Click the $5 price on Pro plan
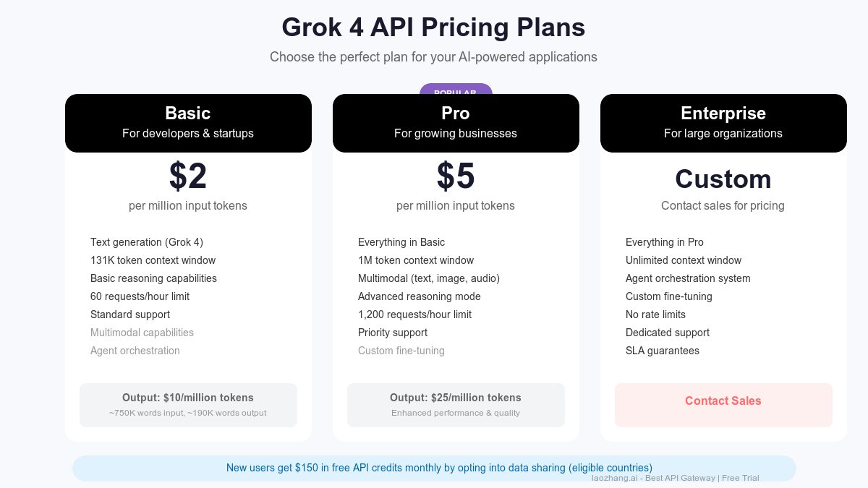This screenshot has height=488, width=868. pyautogui.click(x=456, y=176)
